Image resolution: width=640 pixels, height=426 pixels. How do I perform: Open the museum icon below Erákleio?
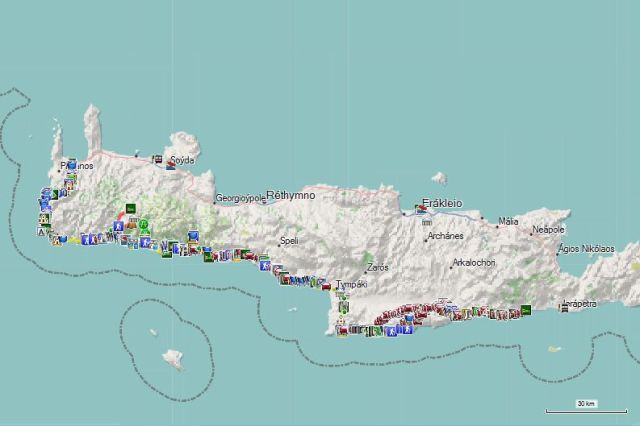pos(426,224)
